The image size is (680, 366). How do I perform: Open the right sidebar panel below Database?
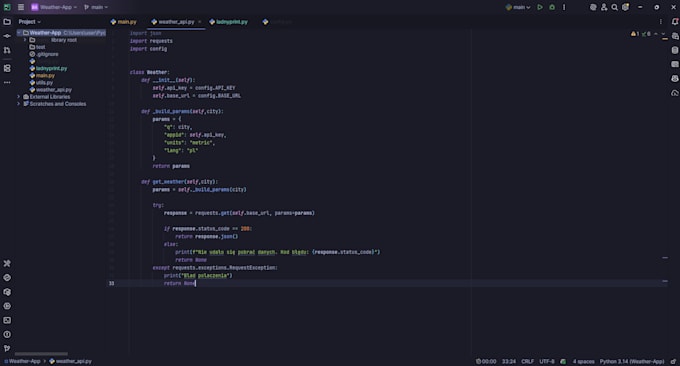click(x=675, y=64)
